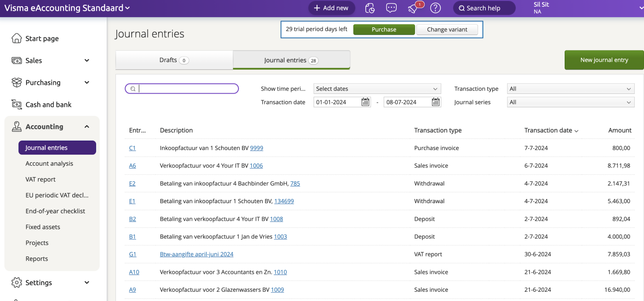Expand the Sales menu in sidebar
The width and height of the screenshot is (644, 301).
pyautogui.click(x=86, y=60)
